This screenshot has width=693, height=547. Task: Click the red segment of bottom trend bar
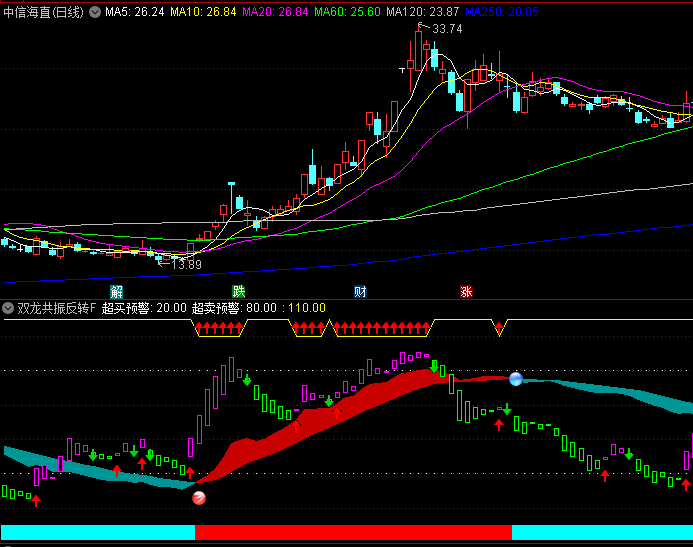354,532
